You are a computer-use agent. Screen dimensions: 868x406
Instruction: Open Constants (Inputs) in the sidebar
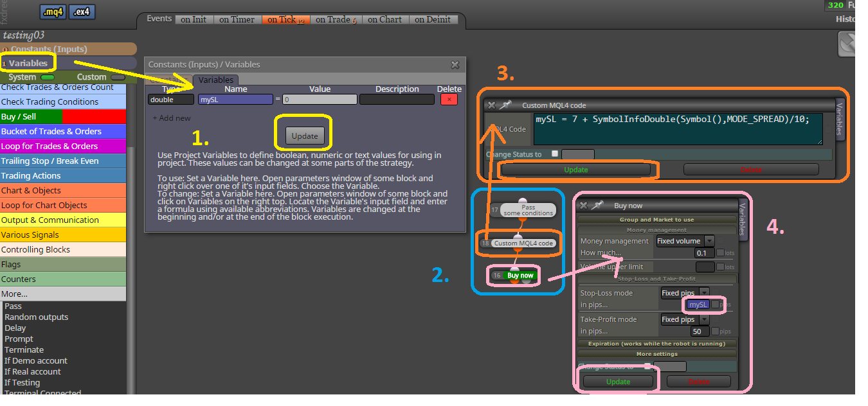click(68, 49)
